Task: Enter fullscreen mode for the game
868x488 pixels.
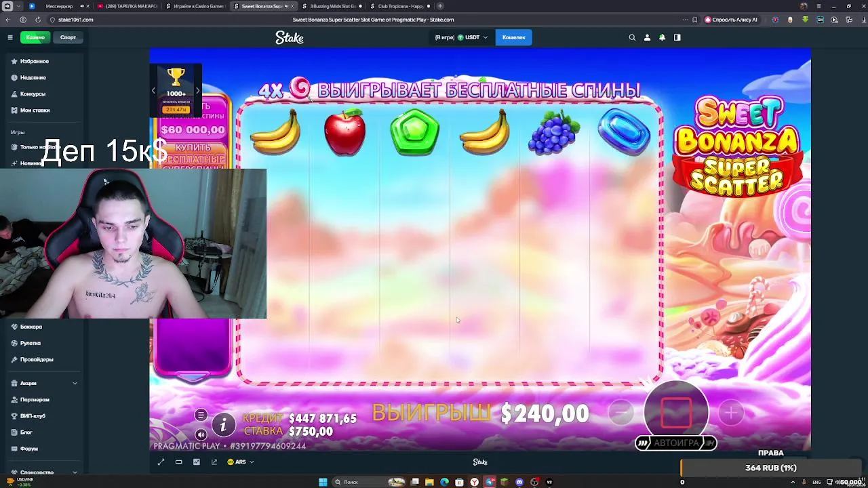Action: pyautogui.click(x=161, y=462)
